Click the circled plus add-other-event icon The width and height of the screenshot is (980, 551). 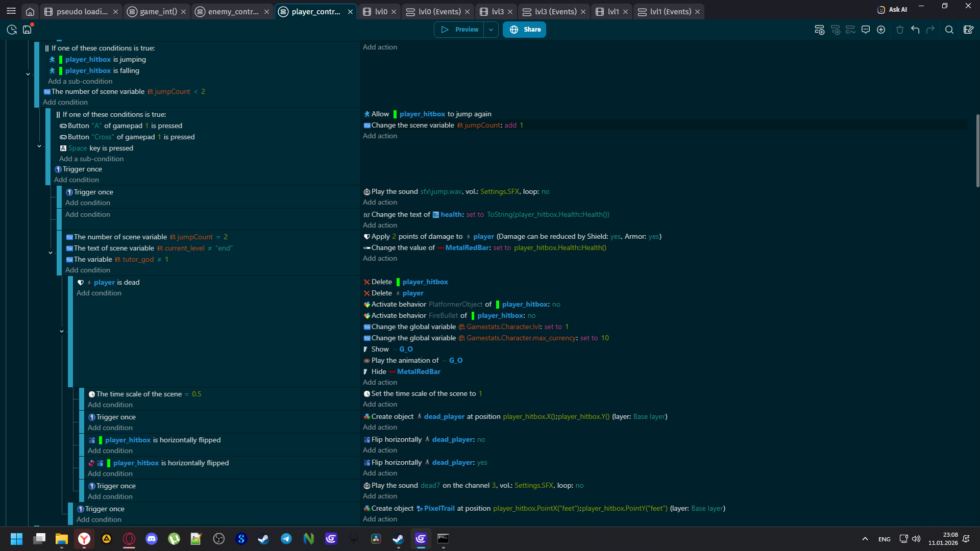coord(881,30)
